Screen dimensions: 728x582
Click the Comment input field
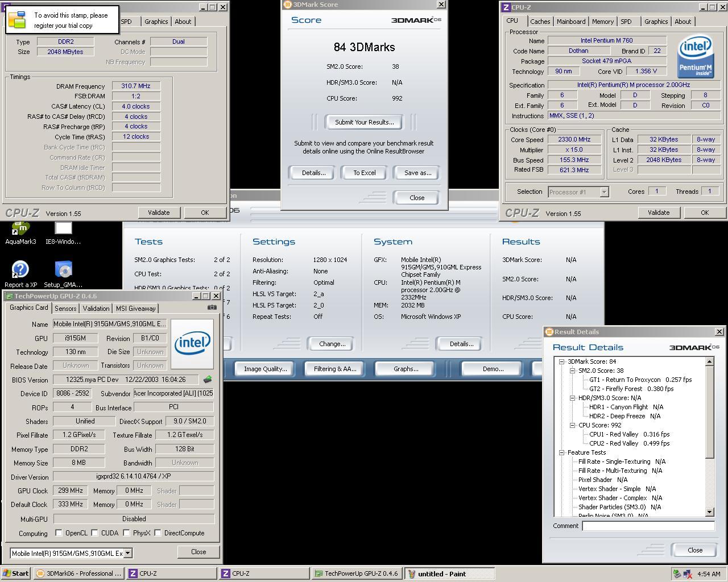pos(648,526)
